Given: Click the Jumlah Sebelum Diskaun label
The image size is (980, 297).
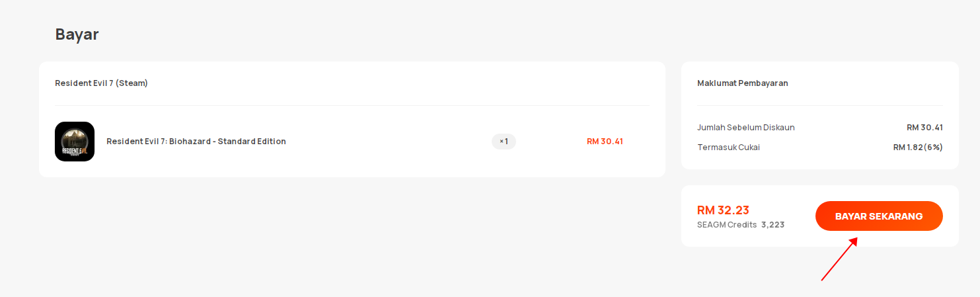Looking at the screenshot, I should (x=746, y=128).
